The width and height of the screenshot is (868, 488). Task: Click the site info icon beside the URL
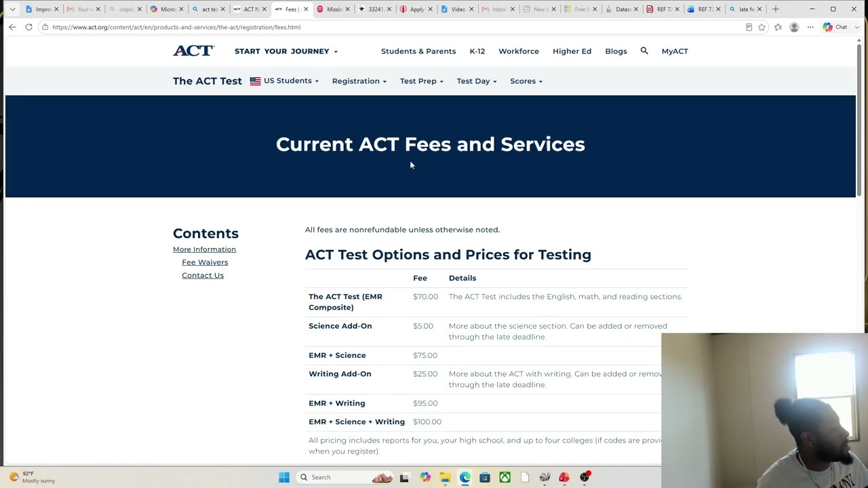coord(45,27)
